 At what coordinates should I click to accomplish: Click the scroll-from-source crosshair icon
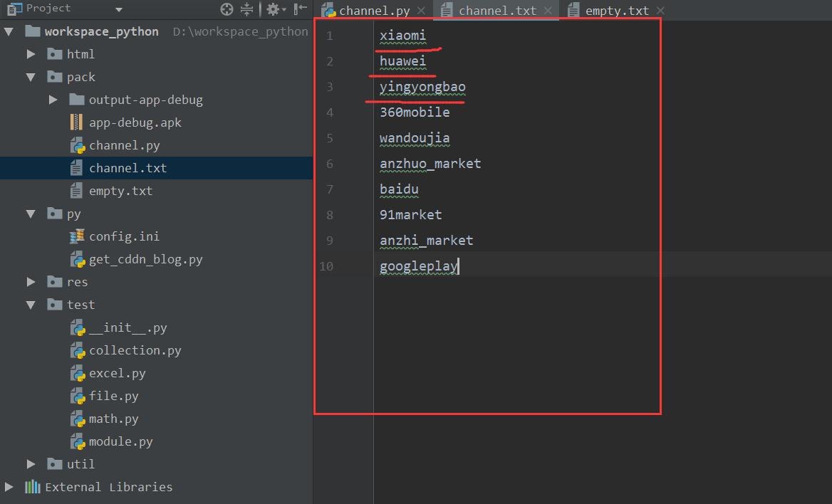pyautogui.click(x=227, y=9)
